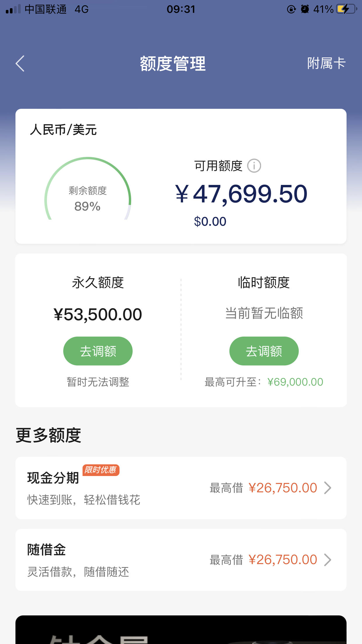
Task: Tap the alarm clock status icon
Action: [305, 9]
